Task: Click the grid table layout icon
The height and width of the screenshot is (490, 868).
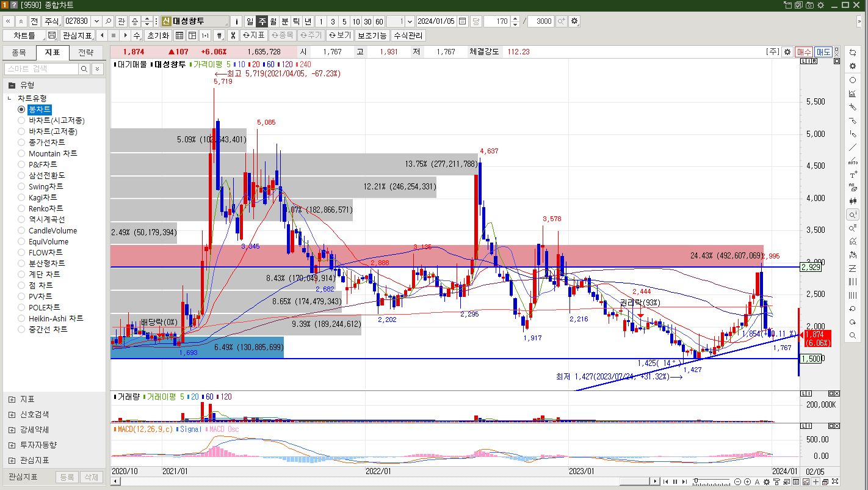Action: point(179,35)
